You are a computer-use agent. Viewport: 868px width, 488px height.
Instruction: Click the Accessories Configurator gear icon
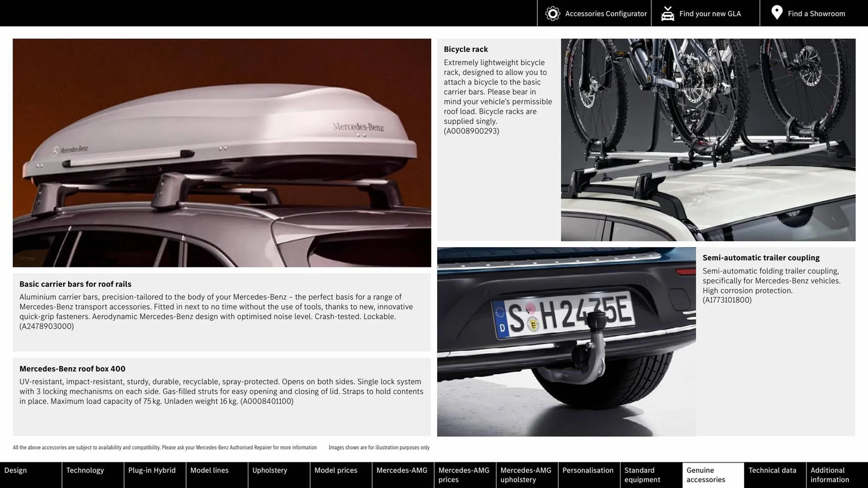point(552,13)
